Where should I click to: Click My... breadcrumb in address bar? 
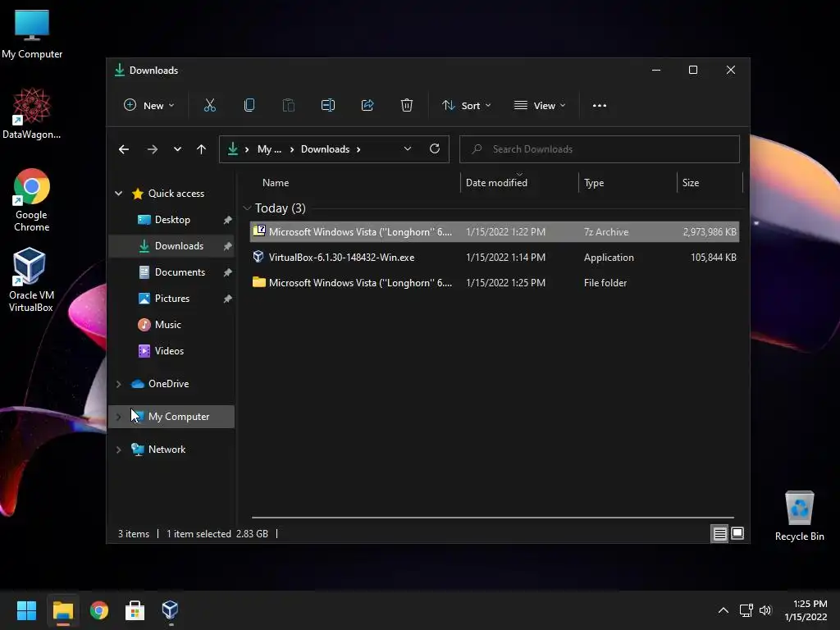coord(269,149)
